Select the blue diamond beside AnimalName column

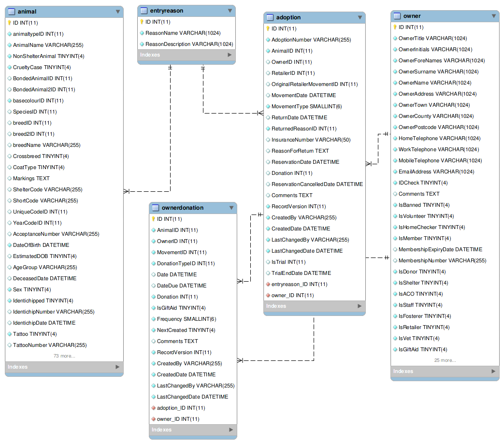(11, 44)
